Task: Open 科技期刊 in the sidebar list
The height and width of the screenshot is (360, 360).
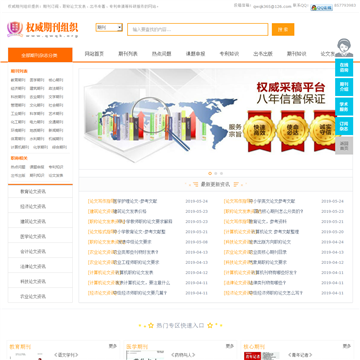Action: [18, 97]
